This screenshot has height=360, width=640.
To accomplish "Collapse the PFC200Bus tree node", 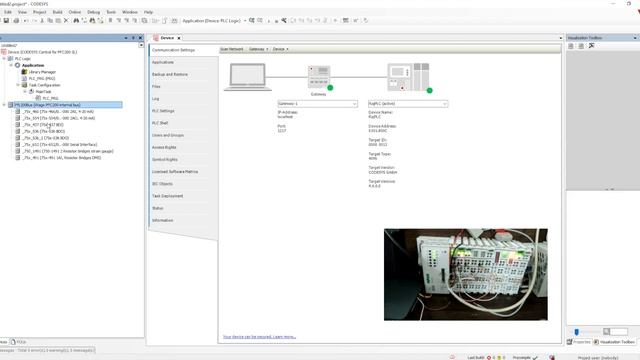I will (4, 105).
